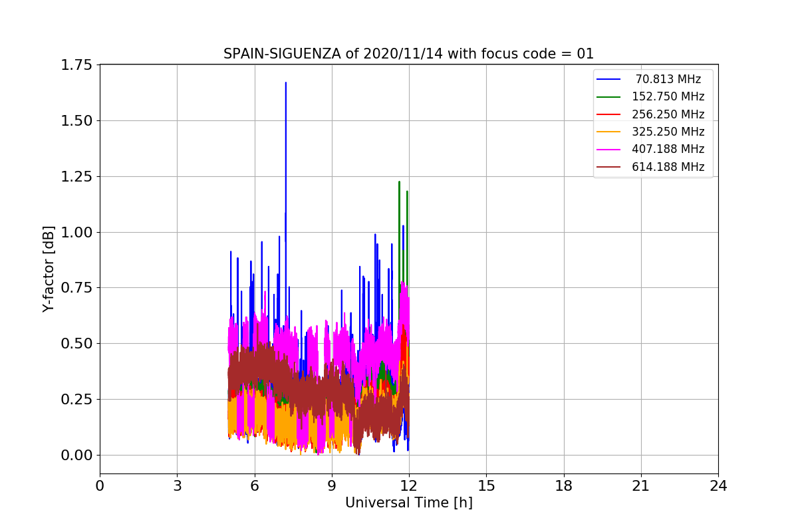The image size is (798, 532).
Task: Select the 256.250 MHz legend label
Action: point(668,114)
